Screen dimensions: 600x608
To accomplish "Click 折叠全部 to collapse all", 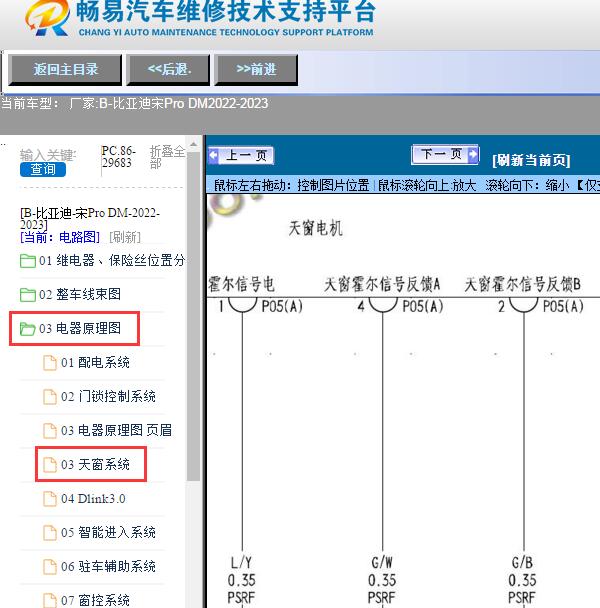I will (167, 157).
